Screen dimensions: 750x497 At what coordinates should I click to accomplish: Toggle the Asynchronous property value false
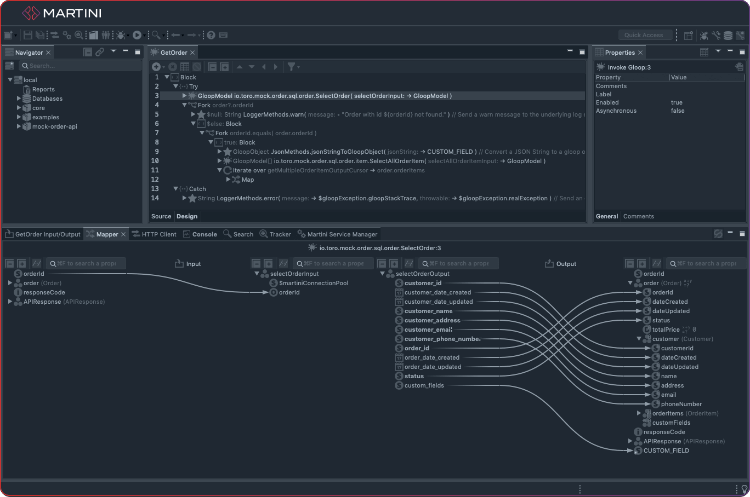678,110
